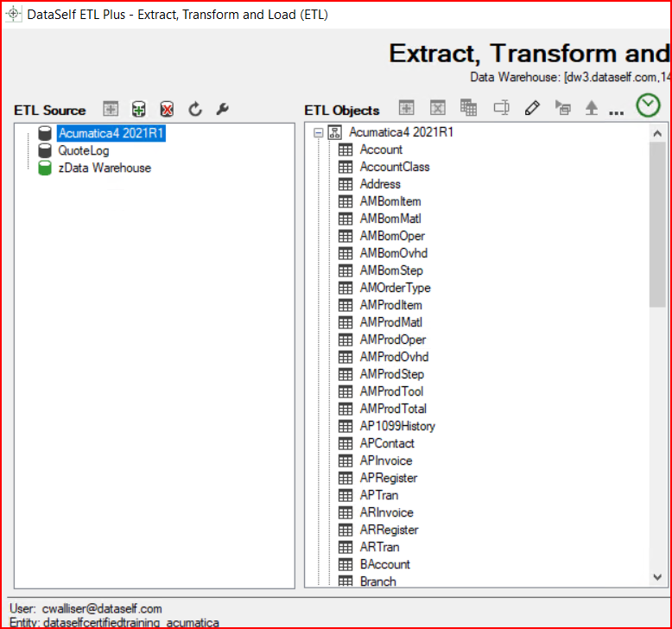Click the add ETL source icon

[110, 109]
